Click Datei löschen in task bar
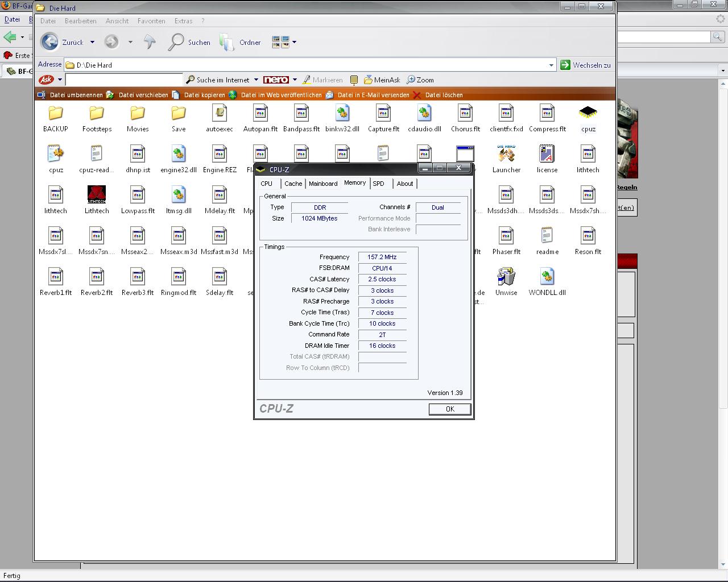728x582 pixels. (x=444, y=95)
